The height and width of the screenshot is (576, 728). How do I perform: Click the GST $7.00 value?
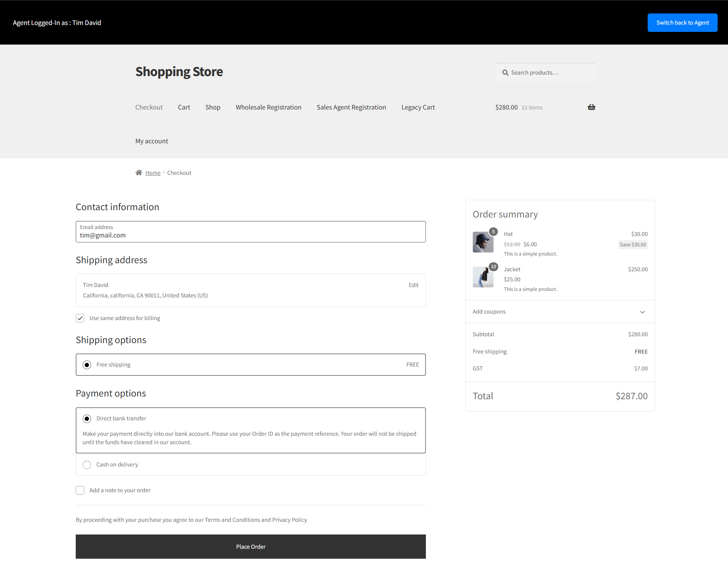coord(641,369)
